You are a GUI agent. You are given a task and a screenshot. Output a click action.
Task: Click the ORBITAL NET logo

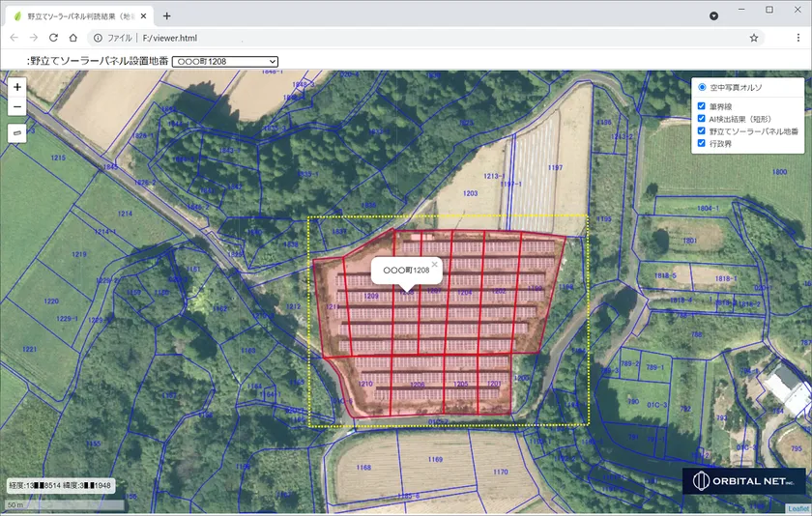[743, 481]
